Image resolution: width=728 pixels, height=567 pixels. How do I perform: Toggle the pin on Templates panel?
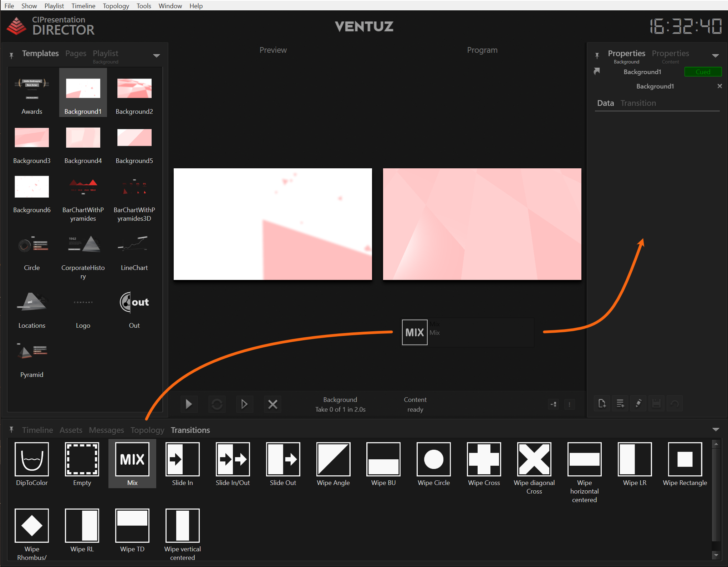tap(11, 55)
